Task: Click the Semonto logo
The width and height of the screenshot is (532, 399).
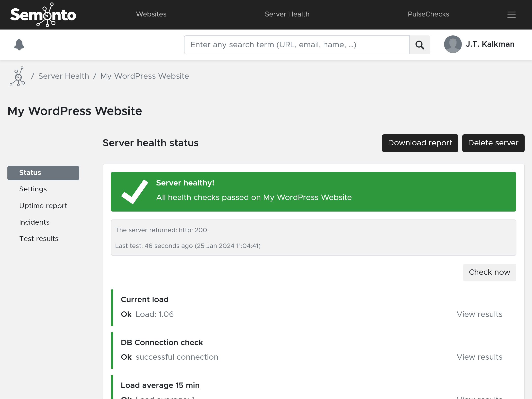Action: pos(43,15)
